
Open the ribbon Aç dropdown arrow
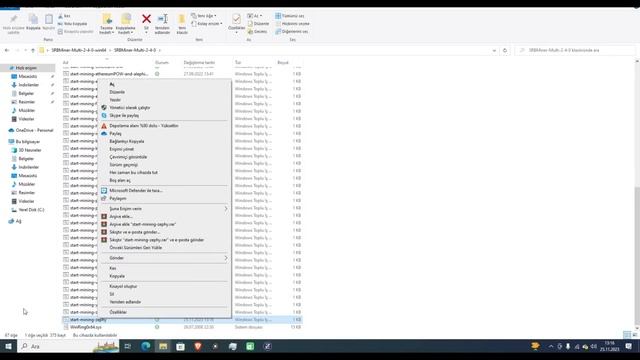(261, 16)
